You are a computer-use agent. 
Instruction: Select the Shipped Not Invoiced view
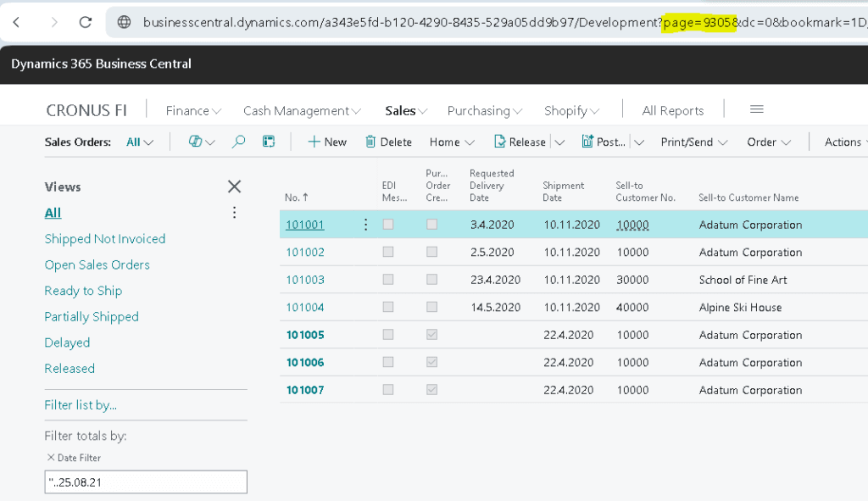105,239
